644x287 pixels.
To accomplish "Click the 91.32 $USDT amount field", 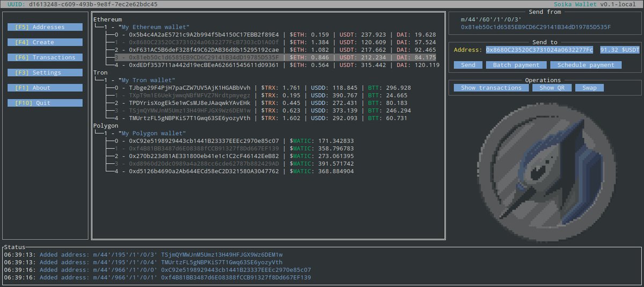I will pyautogui.click(x=620, y=50).
